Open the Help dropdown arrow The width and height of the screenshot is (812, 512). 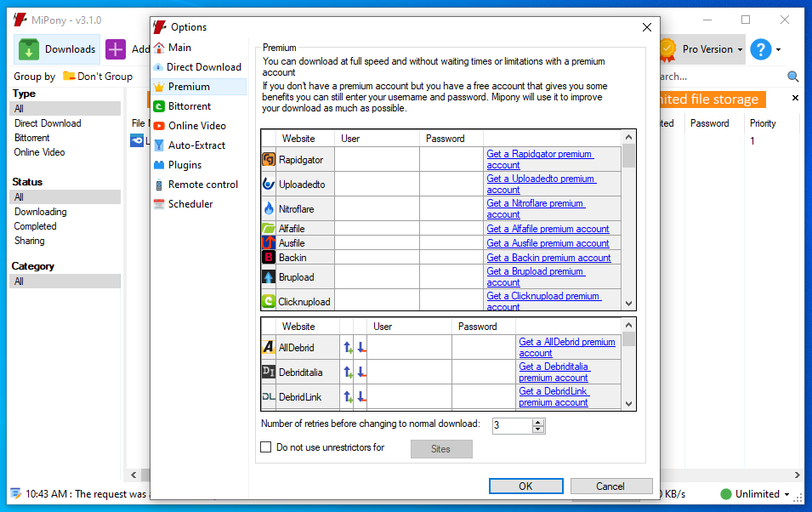click(x=778, y=49)
